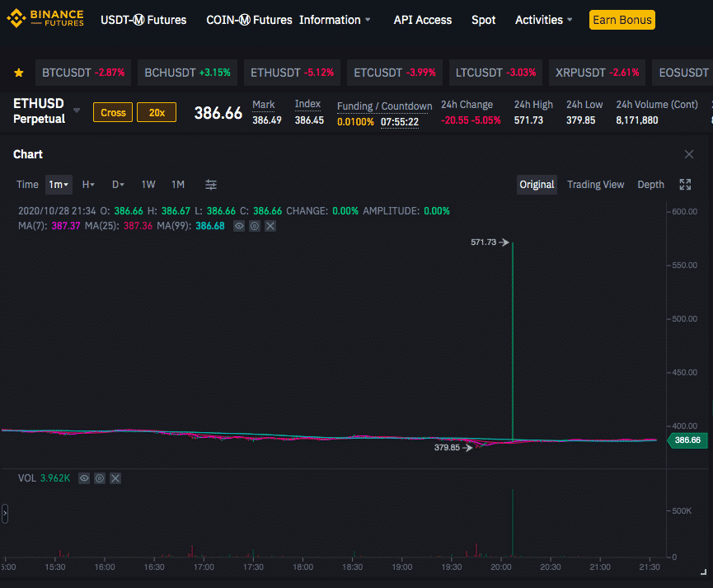The width and height of the screenshot is (713, 588).
Task: Click the 24h High value 571.73
Action: point(528,120)
